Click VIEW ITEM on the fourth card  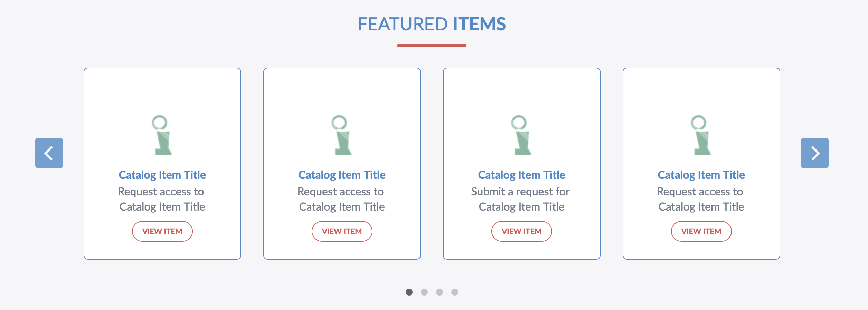click(x=701, y=231)
